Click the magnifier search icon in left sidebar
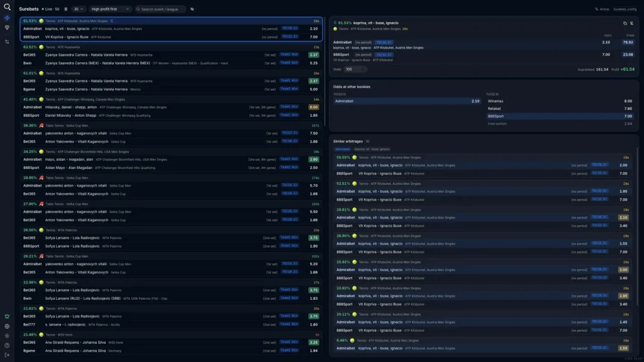Image resolution: width=644 pixels, height=362 pixels. tap(7, 7)
